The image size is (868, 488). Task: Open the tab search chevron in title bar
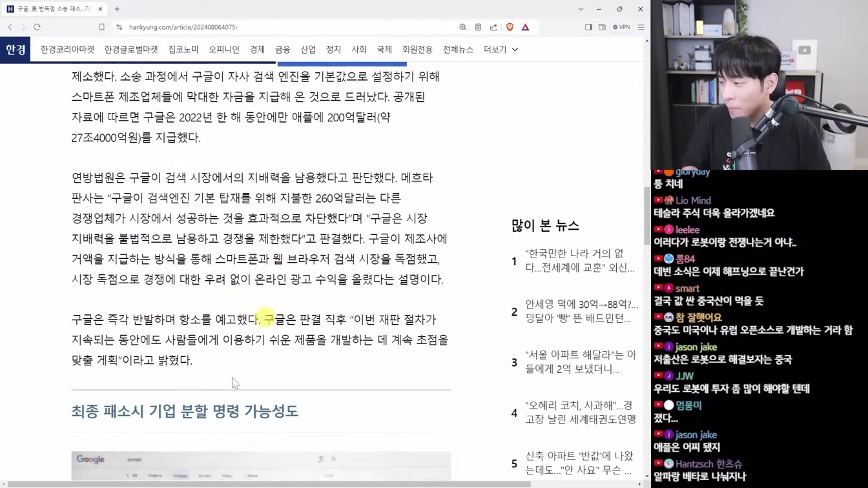[x=581, y=9]
